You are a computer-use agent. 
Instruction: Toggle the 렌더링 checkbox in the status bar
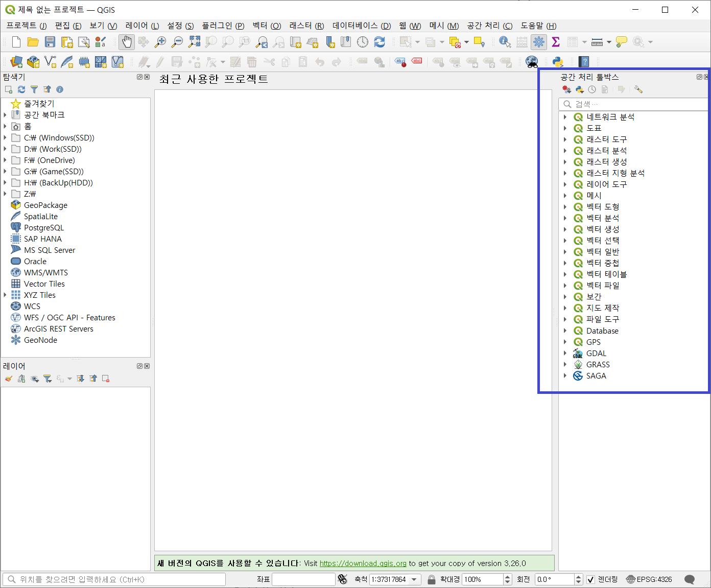tap(590, 579)
